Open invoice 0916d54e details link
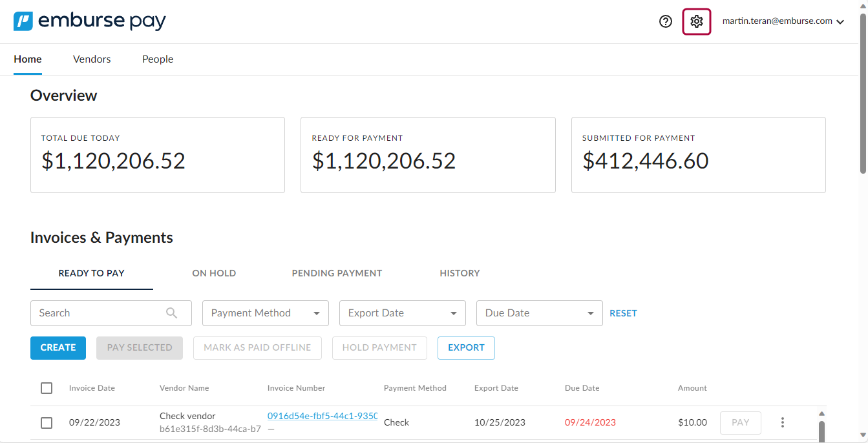 (x=322, y=416)
